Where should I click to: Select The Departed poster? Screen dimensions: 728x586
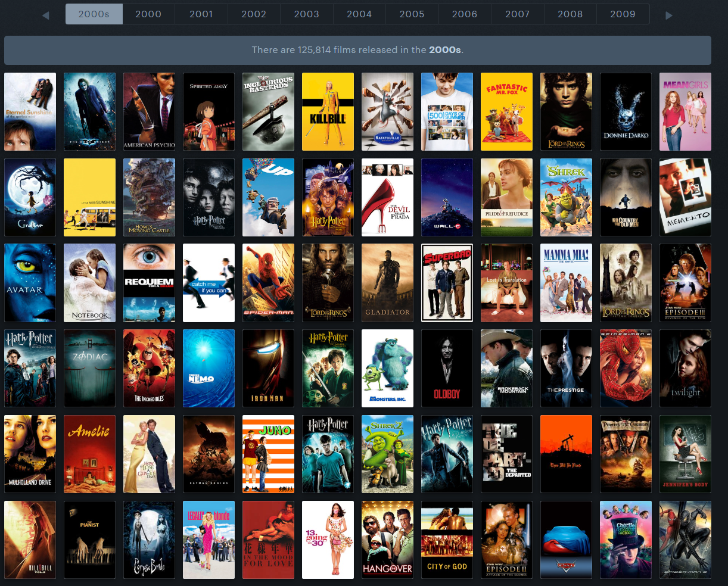(506, 454)
